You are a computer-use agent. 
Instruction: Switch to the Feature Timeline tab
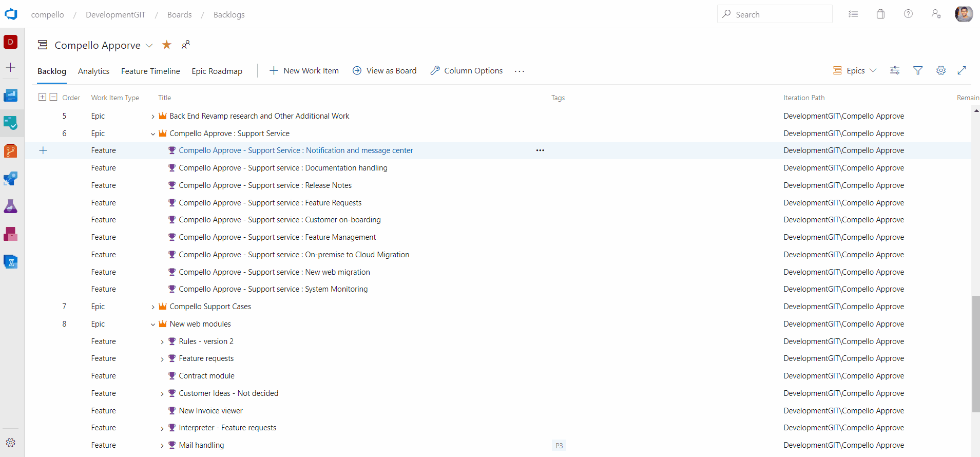coord(150,71)
